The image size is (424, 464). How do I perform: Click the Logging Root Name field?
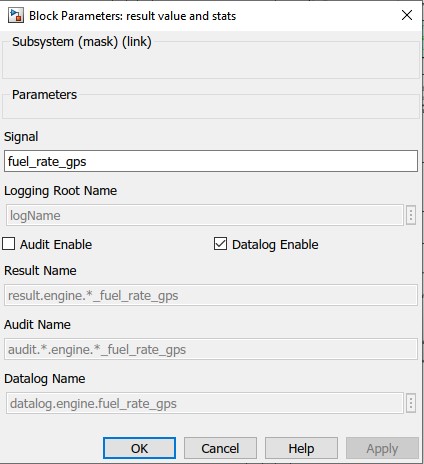pos(205,215)
